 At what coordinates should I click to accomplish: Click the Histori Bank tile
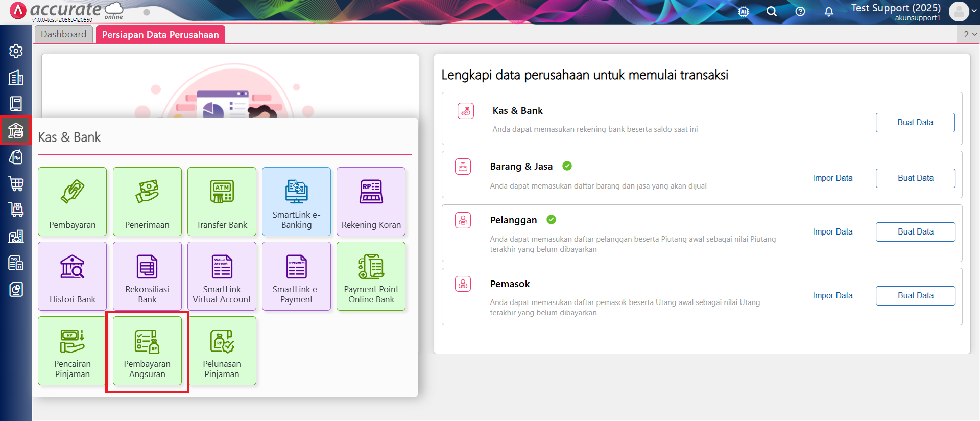[x=73, y=276]
